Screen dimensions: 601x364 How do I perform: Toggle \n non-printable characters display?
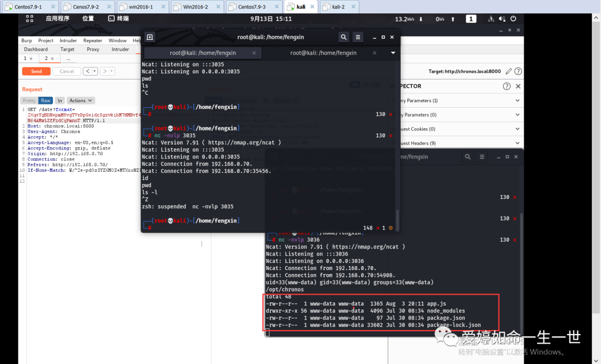pos(60,101)
